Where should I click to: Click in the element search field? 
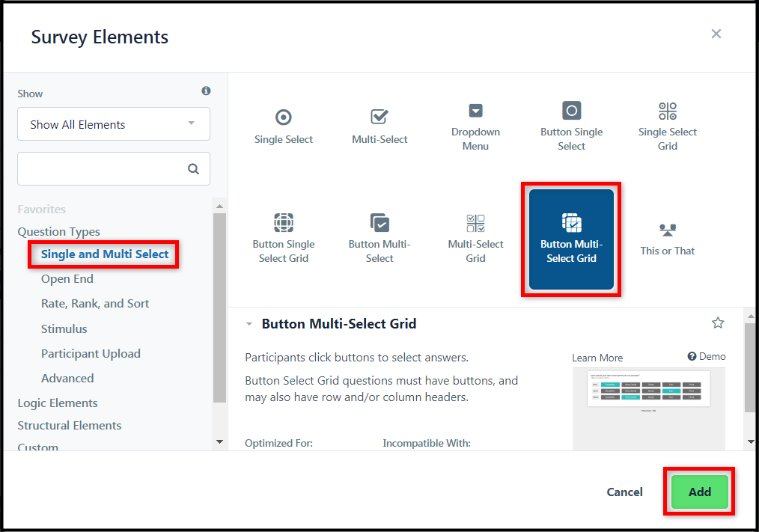pyautogui.click(x=114, y=169)
